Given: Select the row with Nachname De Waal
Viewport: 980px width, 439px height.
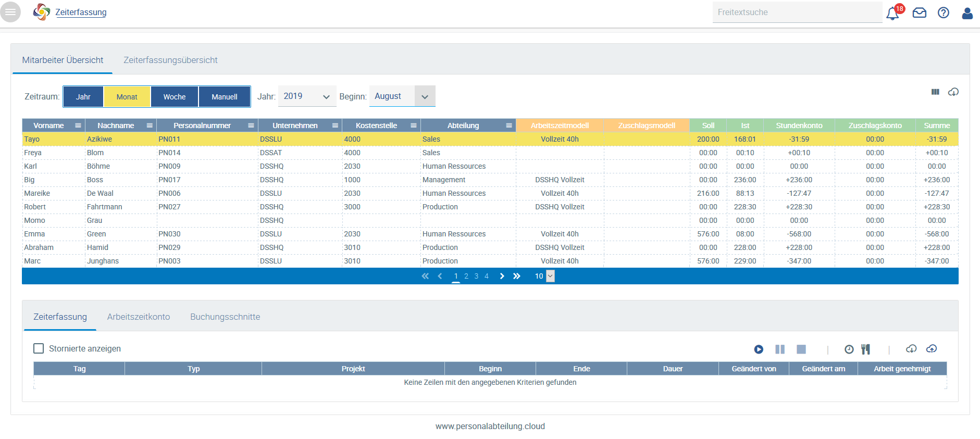Looking at the screenshot, I should (490, 193).
